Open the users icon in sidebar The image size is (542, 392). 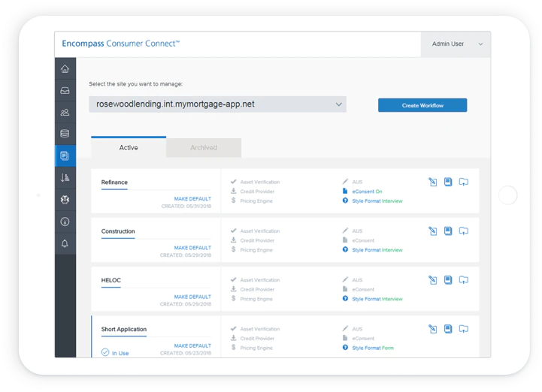coord(65,112)
